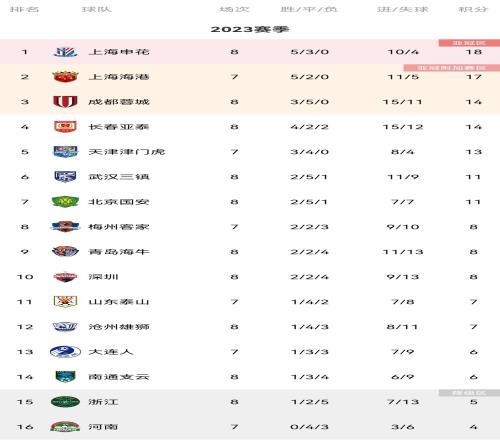500x440 pixels.
Task: Tap the 上海海港 team crest
Action: (x=65, y=77)
